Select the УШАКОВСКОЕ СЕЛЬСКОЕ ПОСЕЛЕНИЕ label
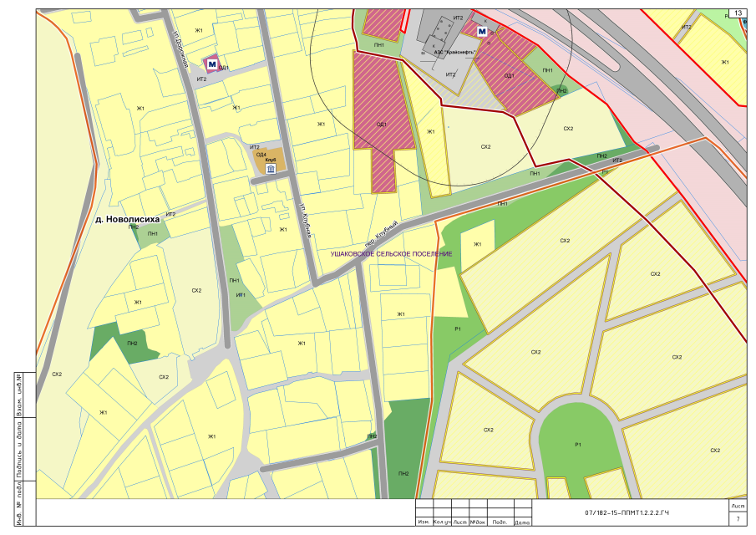 coord(391,253)
